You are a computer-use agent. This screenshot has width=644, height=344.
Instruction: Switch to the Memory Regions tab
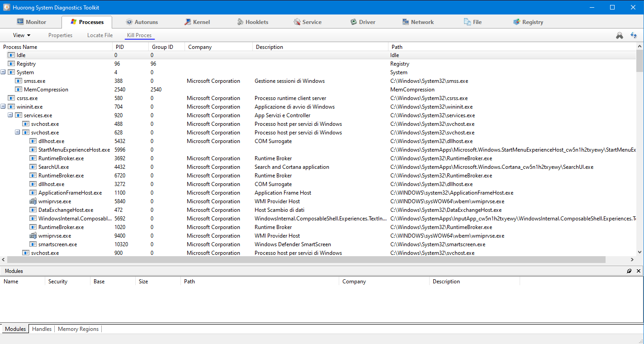tap(78, 329)
